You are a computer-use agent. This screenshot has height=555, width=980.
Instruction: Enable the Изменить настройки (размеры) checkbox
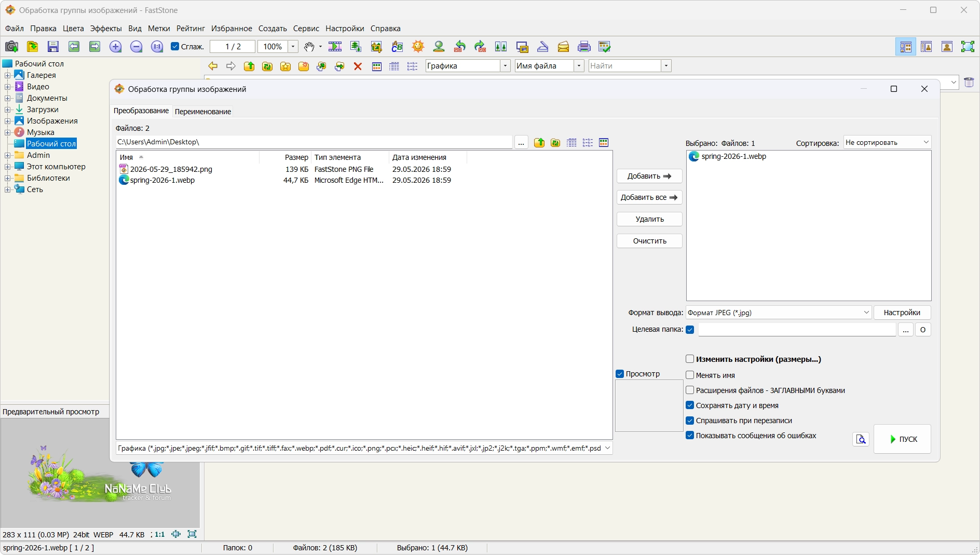[690, 359]
